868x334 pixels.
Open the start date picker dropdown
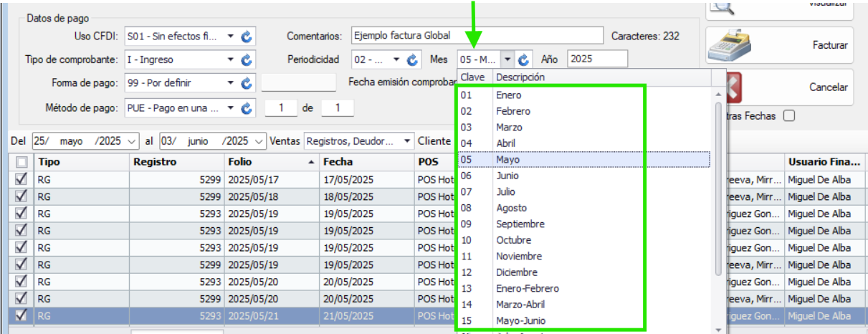130,141
